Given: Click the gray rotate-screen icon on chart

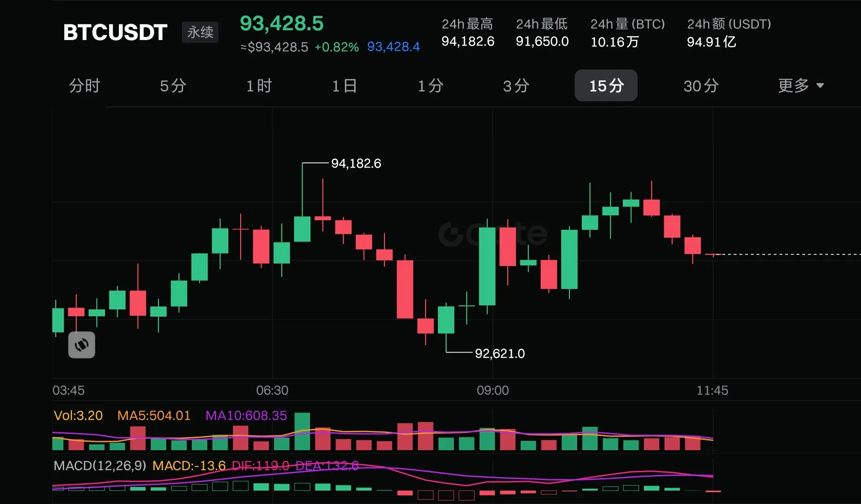Looking at the screenshot, I should pos(82,345).
